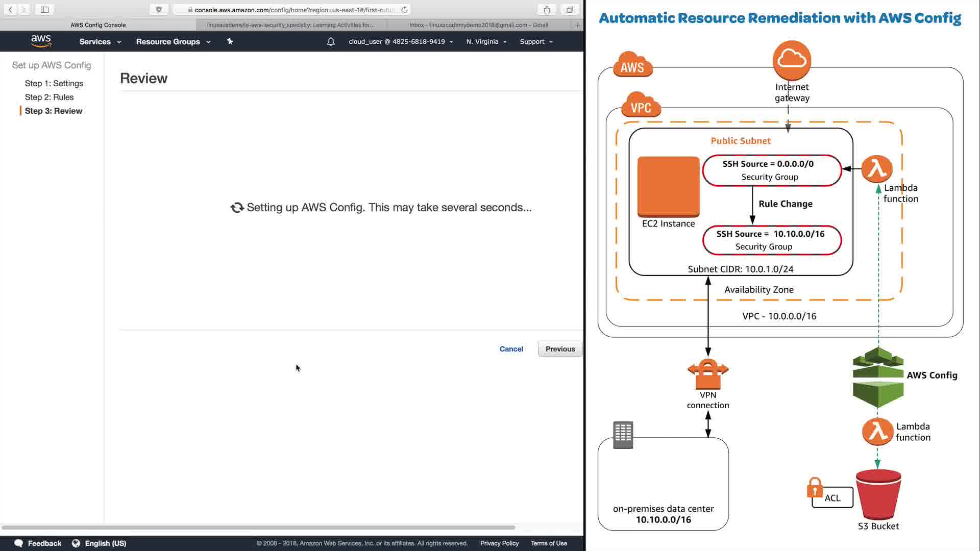The width and height of the screenshot is (980, 551).
Task: Click the browser back arrow
Action: coord(10,10)
